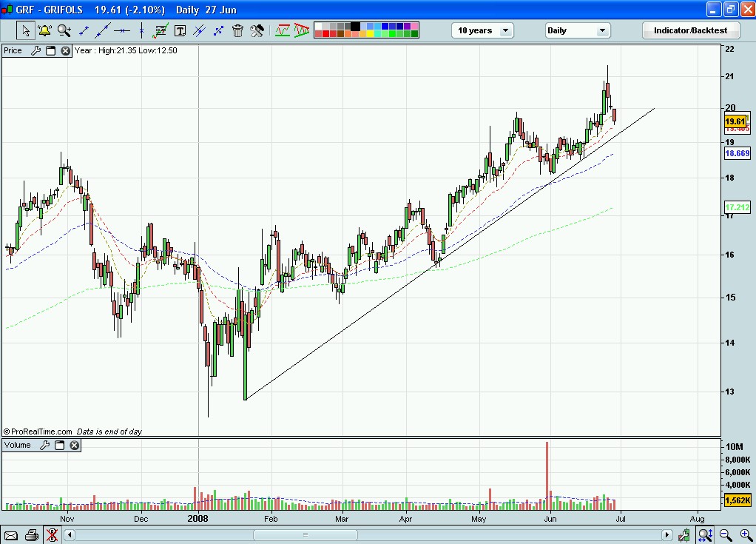Click the Price panel title

click(x=13, y=50)
